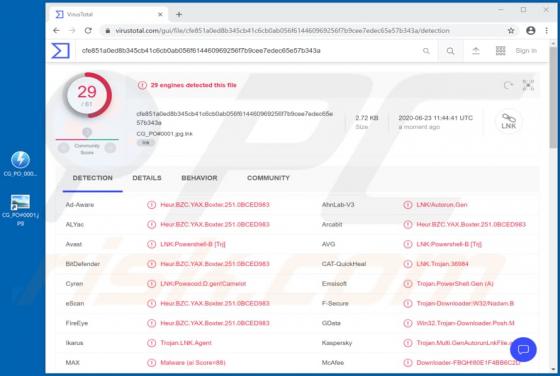Open the Chrome three-dot menu

pyautogui.click(x=546, y=31)
